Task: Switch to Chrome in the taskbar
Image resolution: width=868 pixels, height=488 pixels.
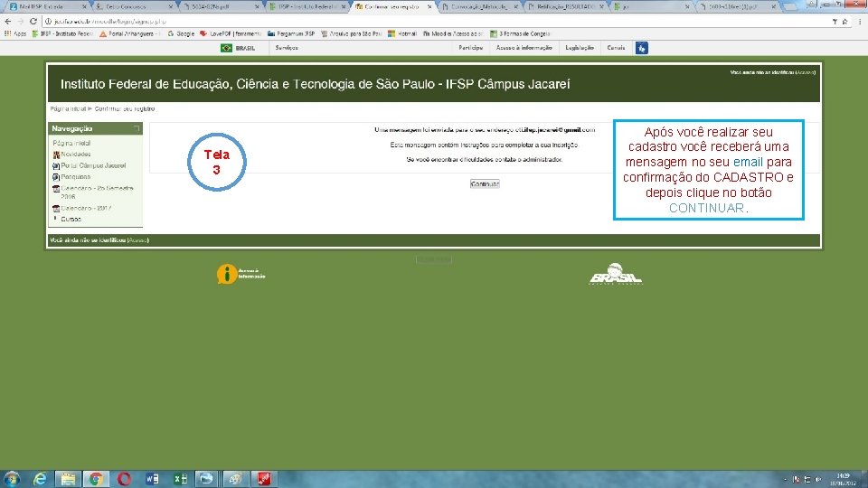Action: click(x=96, y=479)
